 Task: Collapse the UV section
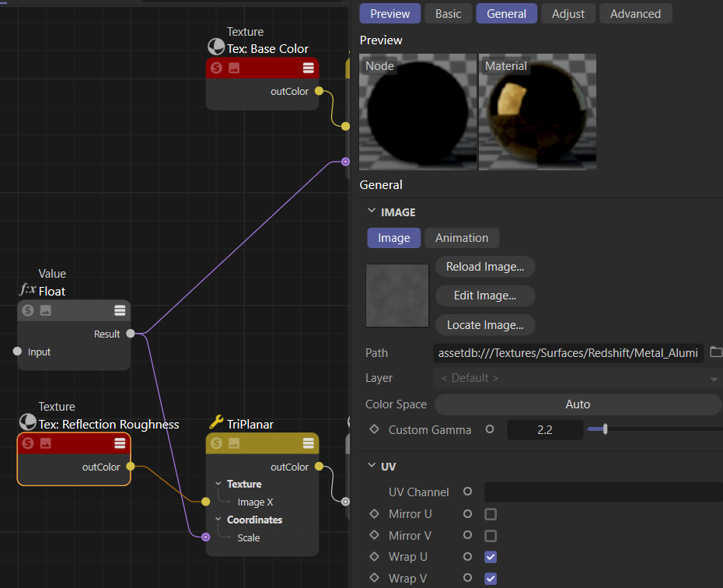tap(371, 467)
